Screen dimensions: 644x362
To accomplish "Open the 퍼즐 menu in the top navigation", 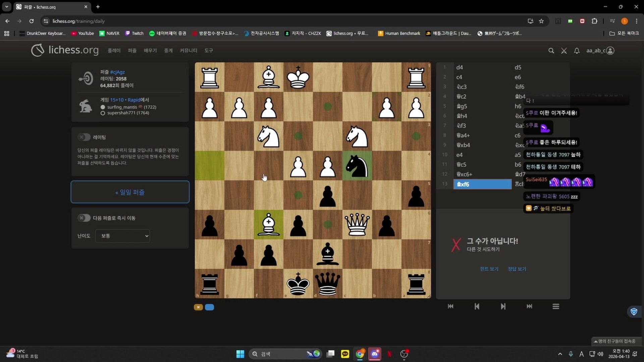I will pos(132,51).
